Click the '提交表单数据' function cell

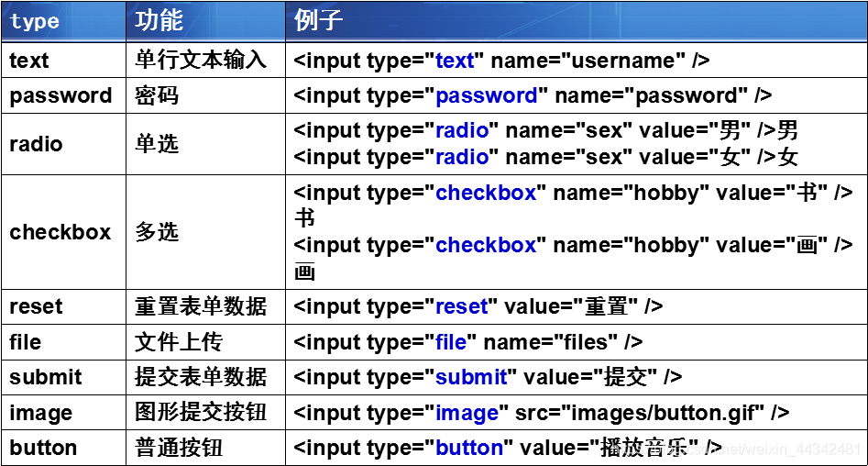205,377
